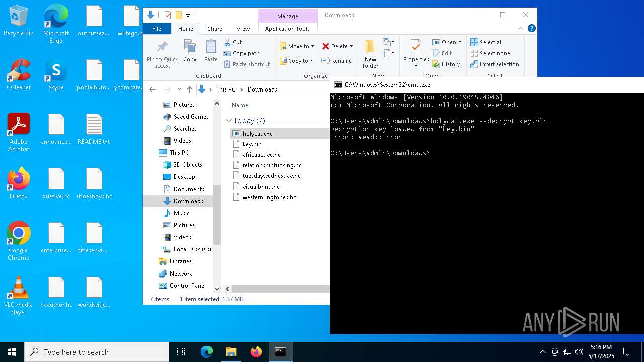
Task: Select shoesboys.hc file on desktop
Action: coord(94,184)
